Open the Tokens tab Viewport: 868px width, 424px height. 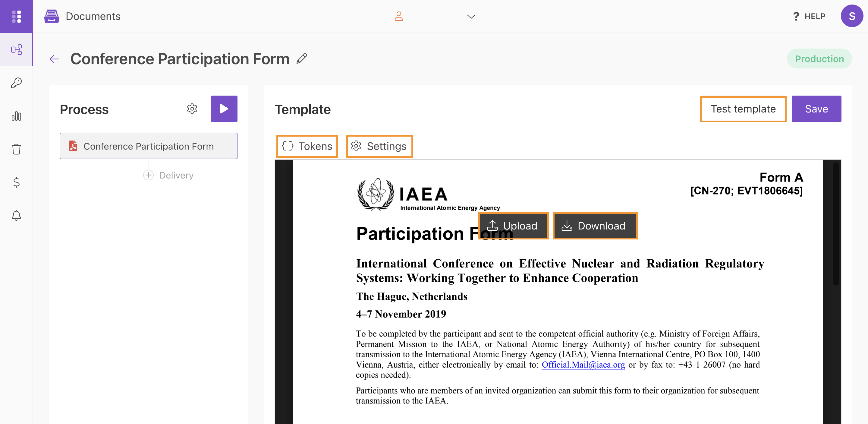point(307,146)
